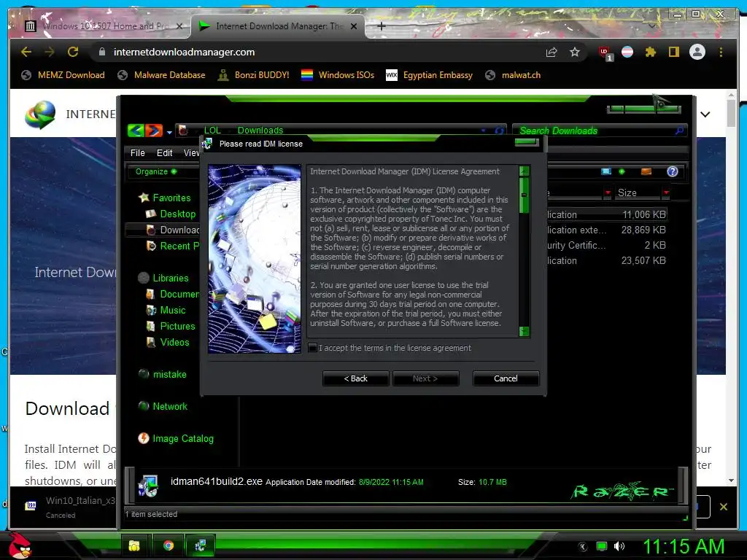Screen dimensions: 747x560
Task: Click the idman641build2.exe icon in details pane
Action: point(149,485)
